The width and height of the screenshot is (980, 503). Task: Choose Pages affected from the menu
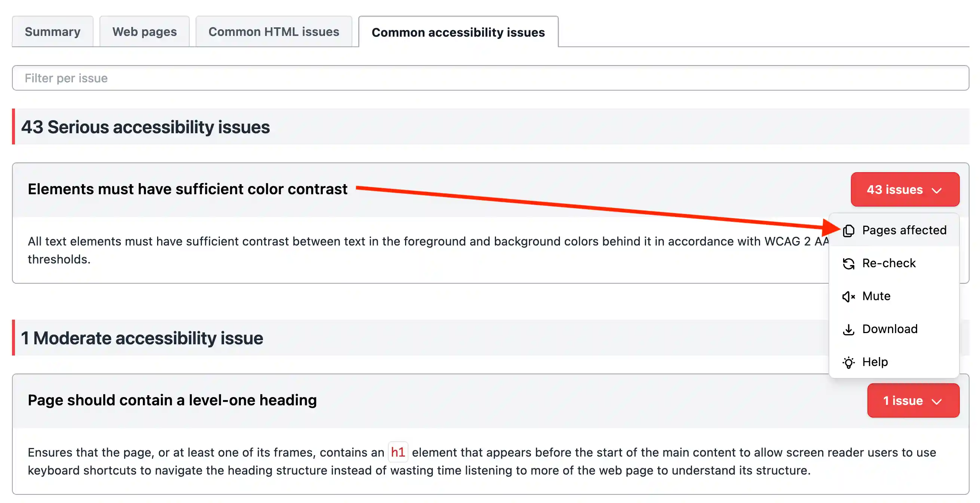(904, 231)
